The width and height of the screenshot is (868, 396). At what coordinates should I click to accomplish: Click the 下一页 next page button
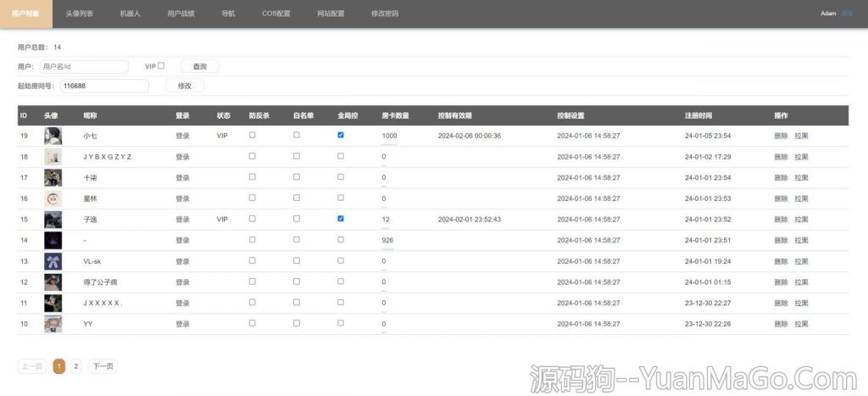point(103,366)
